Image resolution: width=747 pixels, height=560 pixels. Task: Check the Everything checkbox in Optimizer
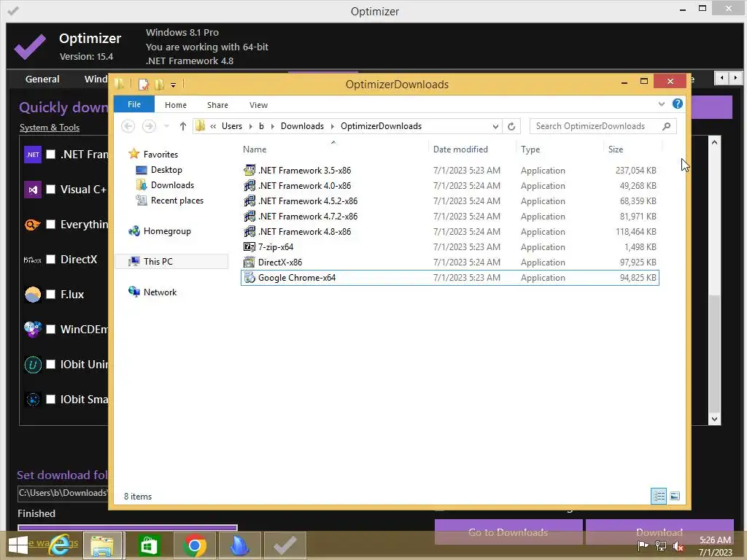50,225
